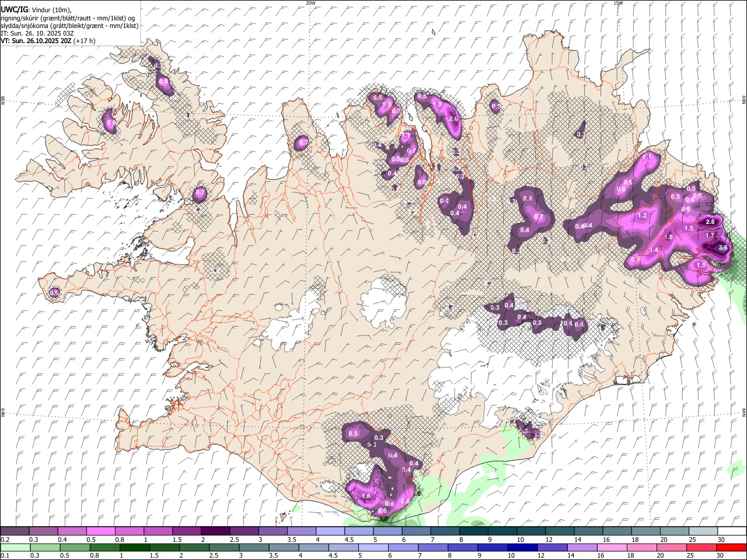The height and width of the screenshot is (560, 747).
Task: Click the 1.4 precipitation value in the east
Action: tap(654, 250)
